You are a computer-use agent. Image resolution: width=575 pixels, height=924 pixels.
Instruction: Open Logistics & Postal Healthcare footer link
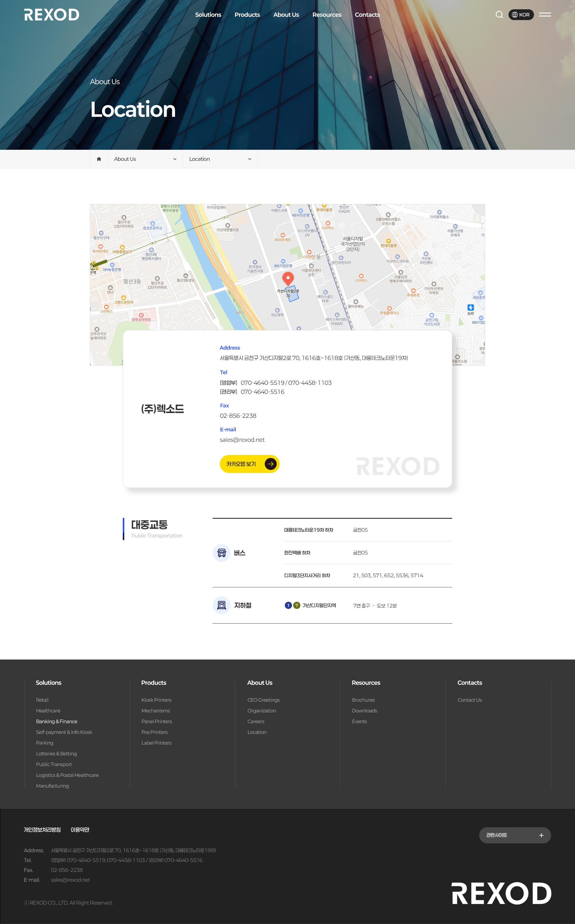[67, 775]
